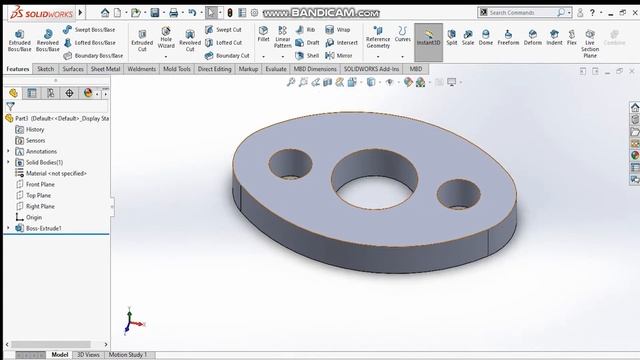Viewport: 640px width, 360px height.
Task: Expand the SOLIDWORKS main menu arrow
Action: point(80,13)
